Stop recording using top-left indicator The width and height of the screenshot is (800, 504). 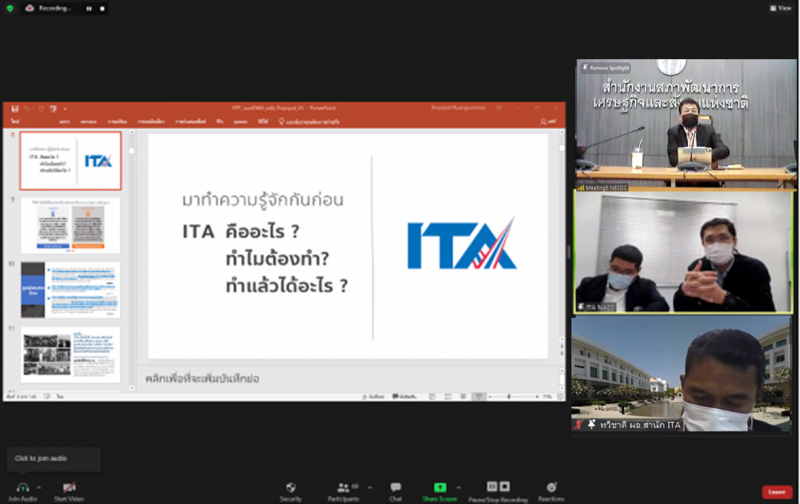point(102,9)
